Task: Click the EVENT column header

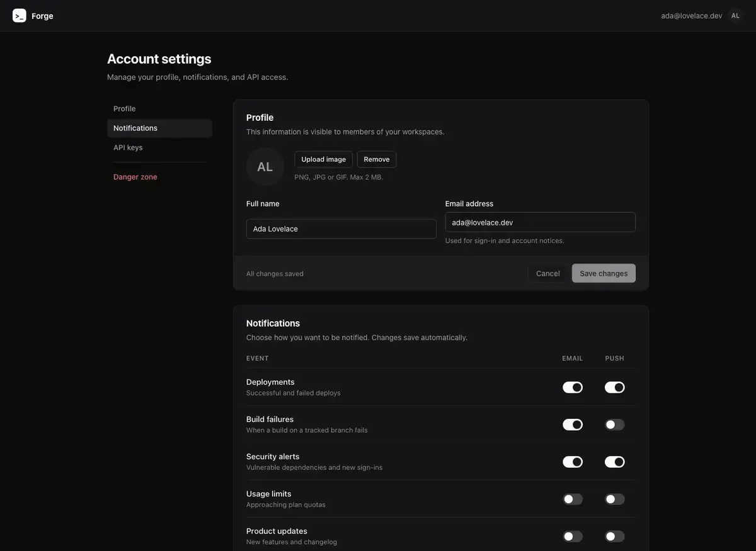Action: click(x=258, y=358)
